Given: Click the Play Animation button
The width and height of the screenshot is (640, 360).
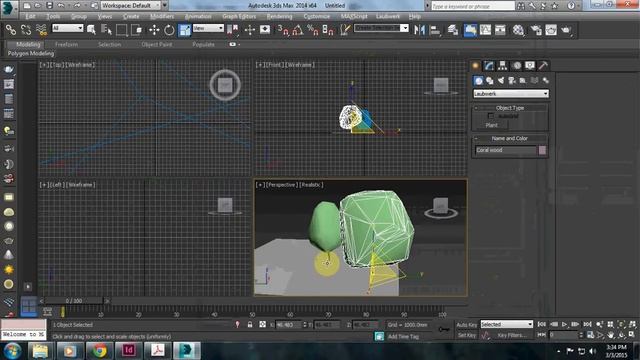Looking at the screenshot, I should (564, 324).
